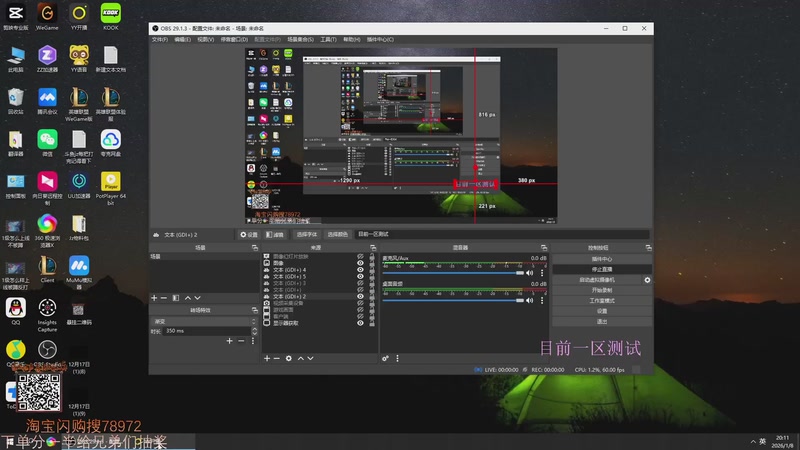Open 麦克风/Aux three-dot options menu
The image size is (800, 450).
click(x=542, y=273)
